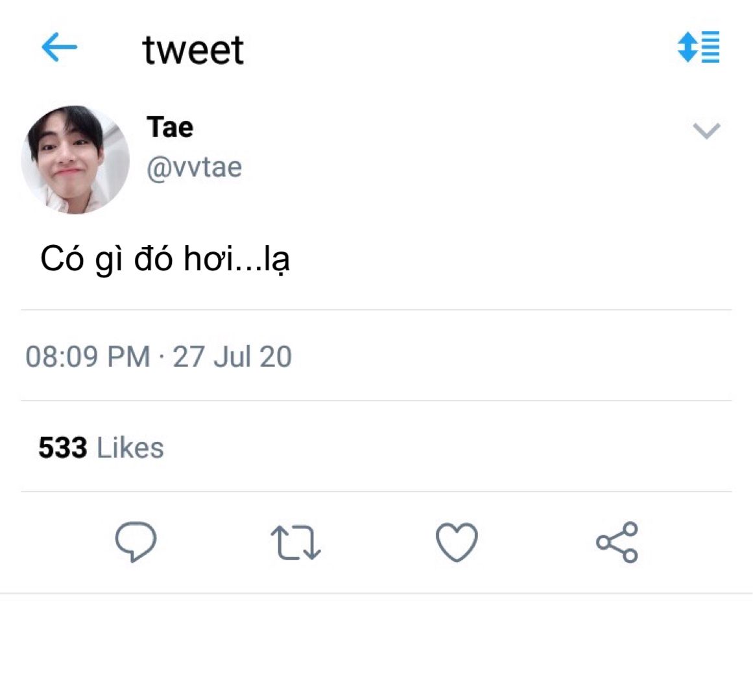Image resolution: width=753 pixels, height=700 pixels.
Task: Reply to the tweet via speech bubble
Action: (x=136, y=542)
